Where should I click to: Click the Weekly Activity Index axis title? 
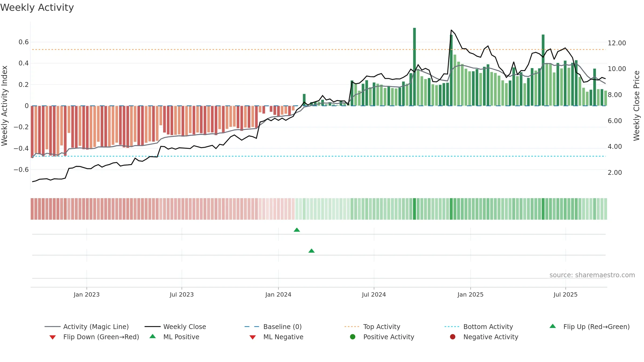(4, 106)
